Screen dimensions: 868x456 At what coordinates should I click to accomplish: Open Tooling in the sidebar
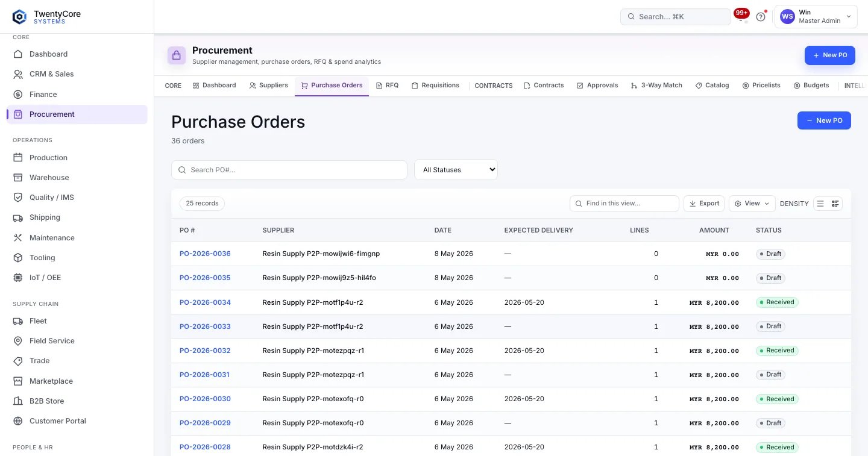[77, 258]
